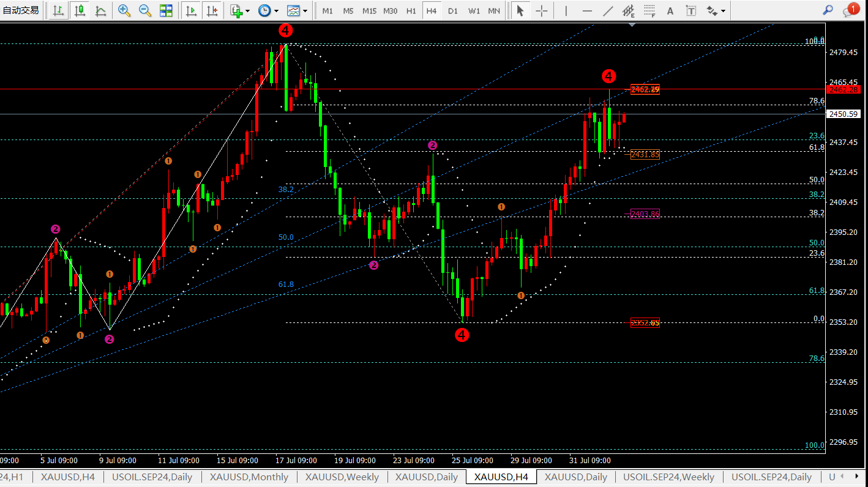Screen dimensions: 868x487
Task: Switch chart to bar chart mode
Action: click(x=59, y=10)
